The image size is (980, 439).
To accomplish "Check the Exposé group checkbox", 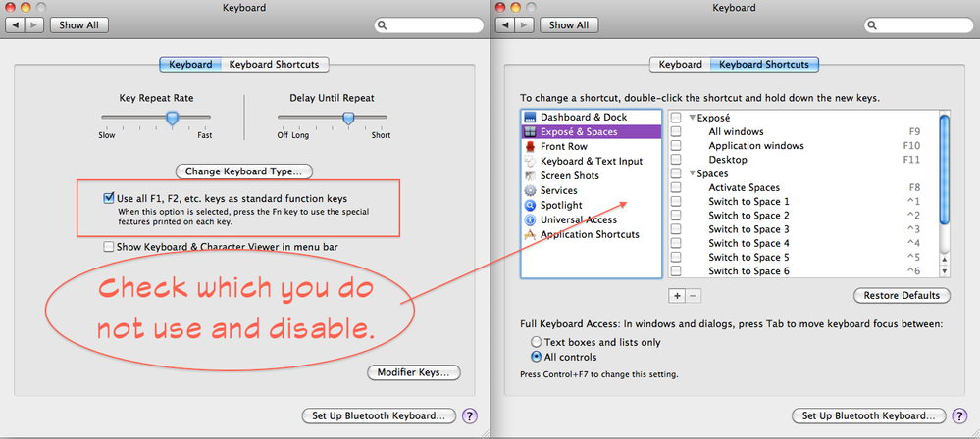I will point(676,118).
